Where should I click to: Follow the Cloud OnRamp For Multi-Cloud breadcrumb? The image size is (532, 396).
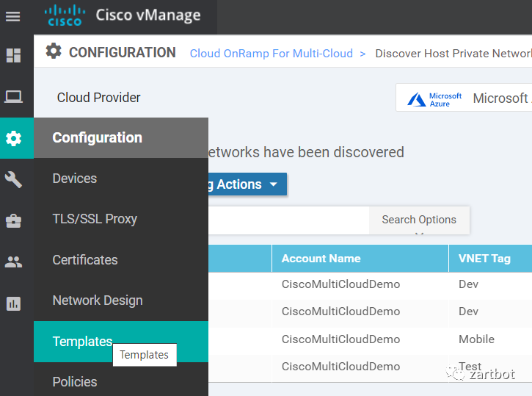click(271, 54)
